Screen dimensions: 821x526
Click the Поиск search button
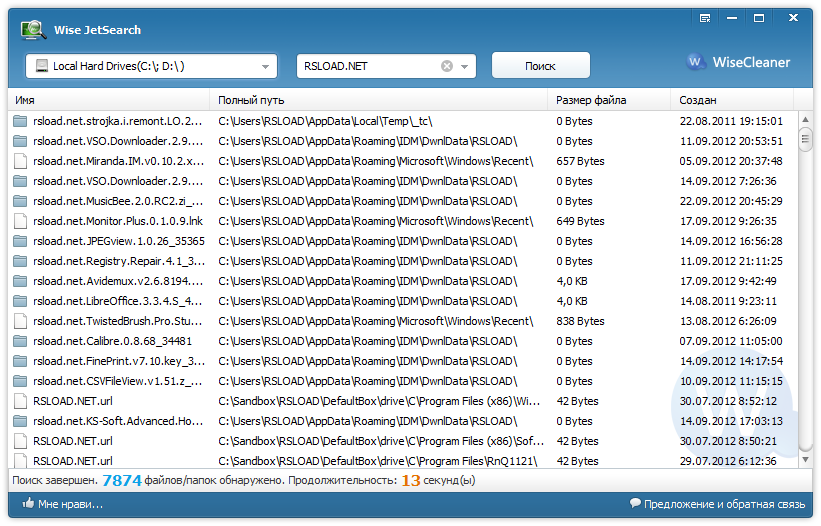[540, 66]
